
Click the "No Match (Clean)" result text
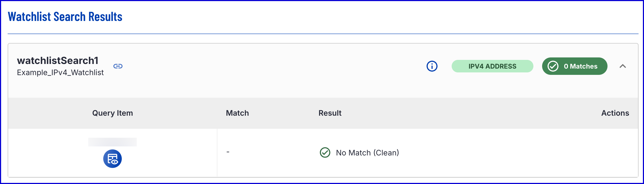[x=367, y=153]
